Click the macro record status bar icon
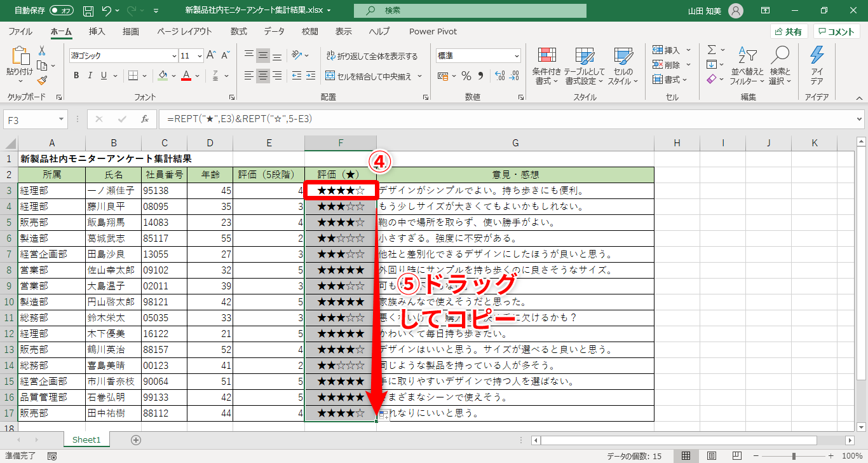Screen dimensions: 868x463 click(x=52, y=456)
